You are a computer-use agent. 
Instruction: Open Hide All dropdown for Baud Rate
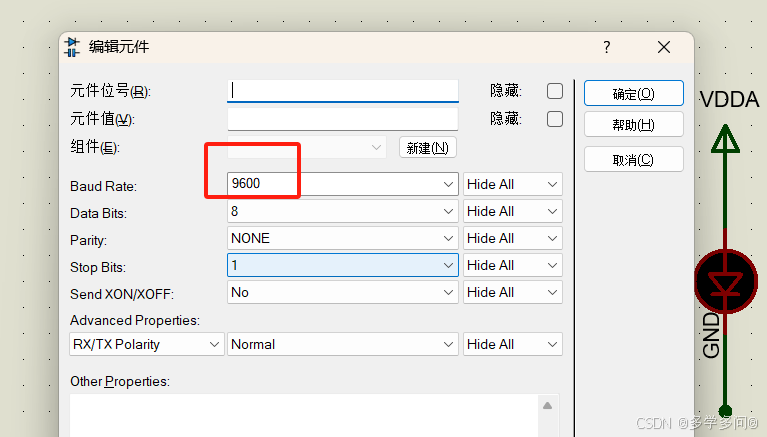513,184
